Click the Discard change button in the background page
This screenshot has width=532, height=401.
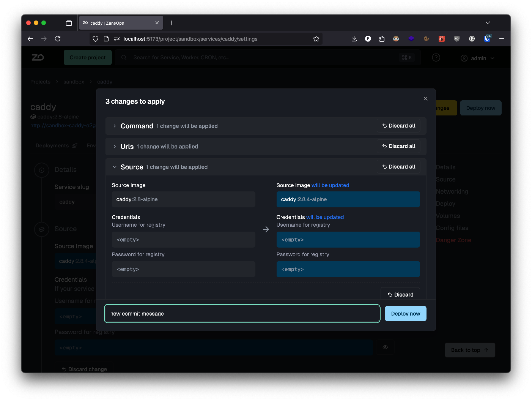pos(84,369)
